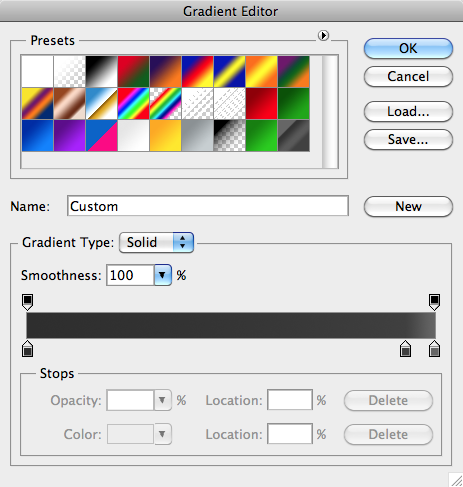This screenshot has height=487, width=463.
Task: Open the Gradient Type dropdown
Action: (x=156, y=242)
